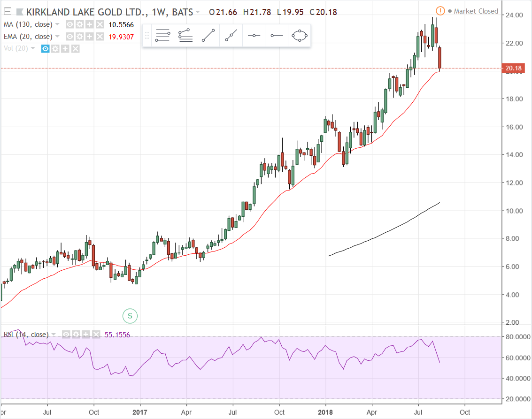
Task: Click the RSI value 55.1556
Action: coord(117,335)
